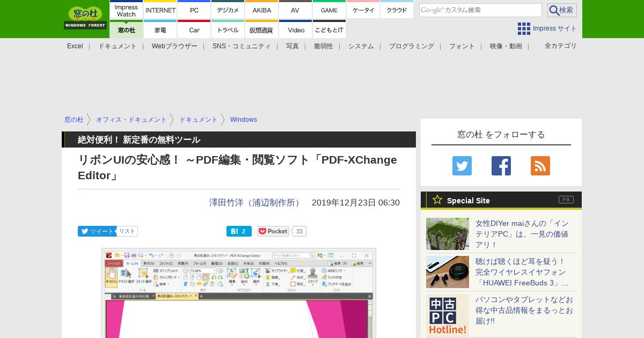
Task: Click the Impress サイト text link
Action: point(555,28)
